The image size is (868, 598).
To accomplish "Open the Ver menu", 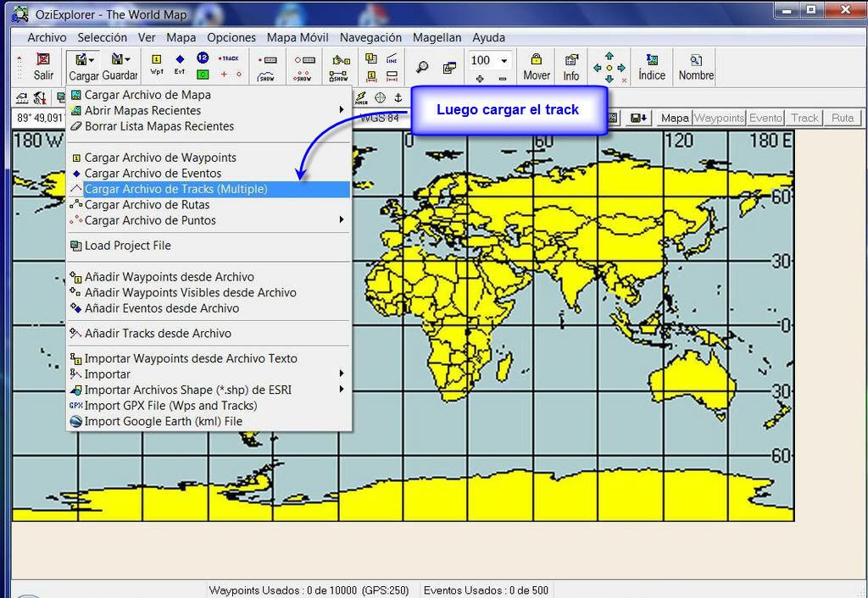I will pyautogui.click(x=147, y=37).
